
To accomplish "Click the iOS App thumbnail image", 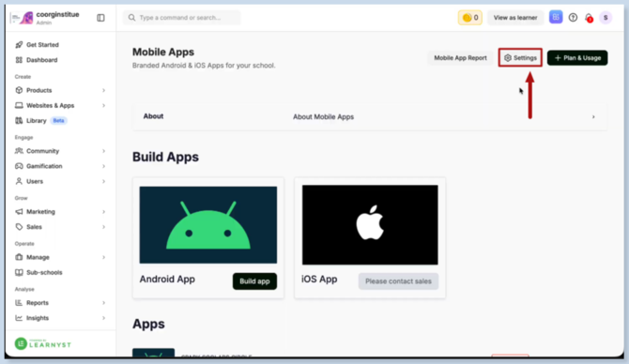I will (x=370, y=225).
